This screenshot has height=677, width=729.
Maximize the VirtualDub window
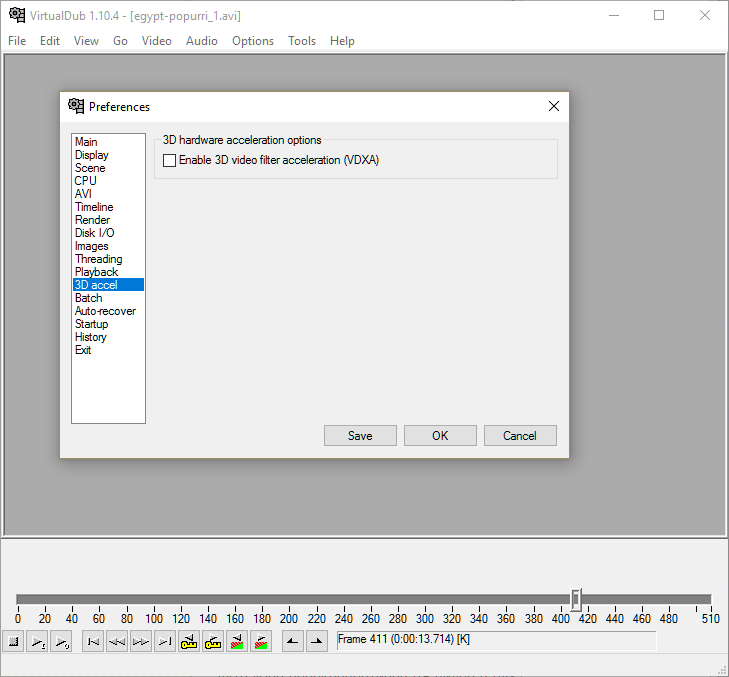[x=659, y=15]
